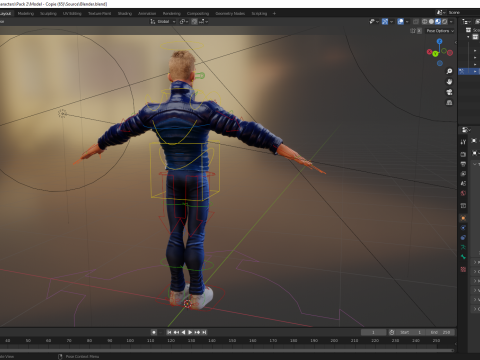Switch to the Shading workspace tab
This screenshot has width=480, height=360.
coord(125,13)
